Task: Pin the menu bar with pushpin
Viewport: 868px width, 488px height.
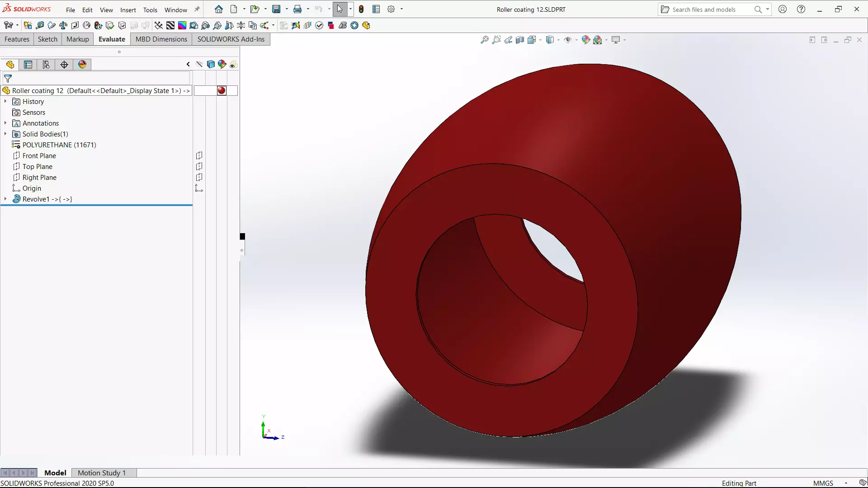Action: [197, 9]
